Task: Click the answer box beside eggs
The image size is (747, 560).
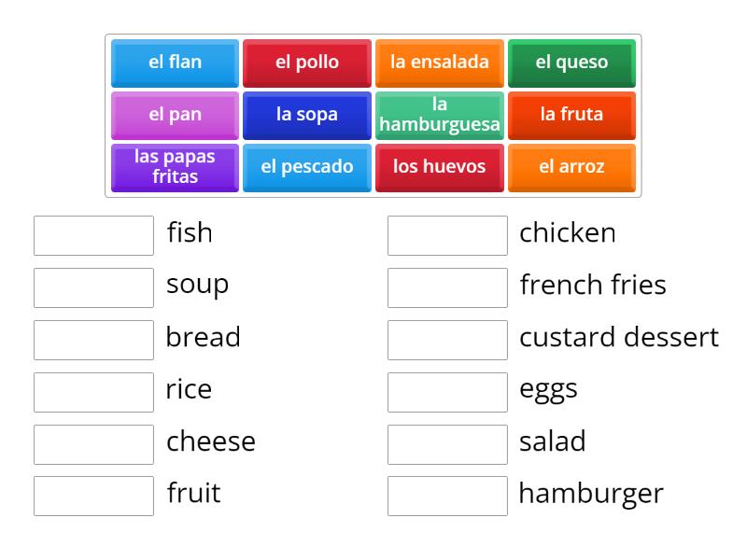Action: [x=447, y=391]
